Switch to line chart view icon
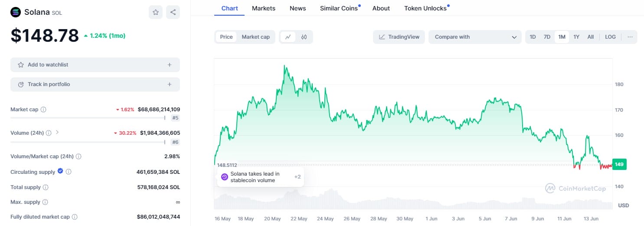The width and height of the screenshot is (644, 226). click(288, 37)
